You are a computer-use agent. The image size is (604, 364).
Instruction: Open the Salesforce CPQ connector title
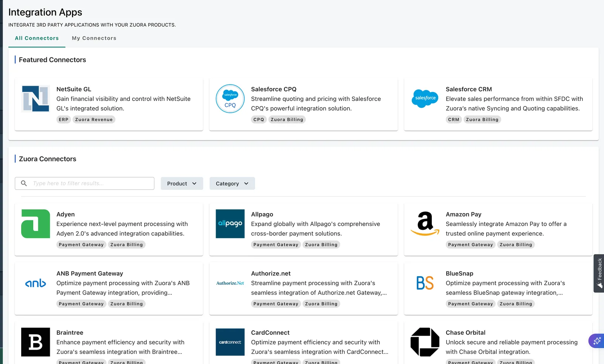[x=274, y=89]
